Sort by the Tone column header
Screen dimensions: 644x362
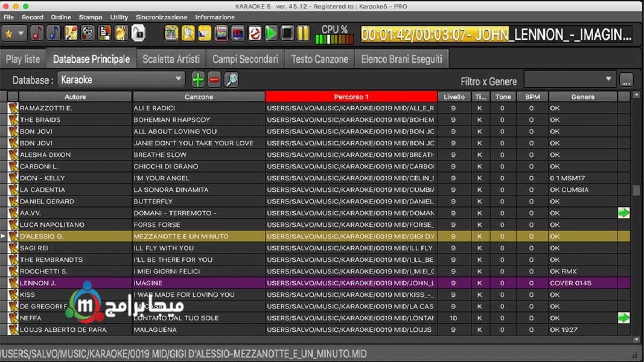point(503,97)
